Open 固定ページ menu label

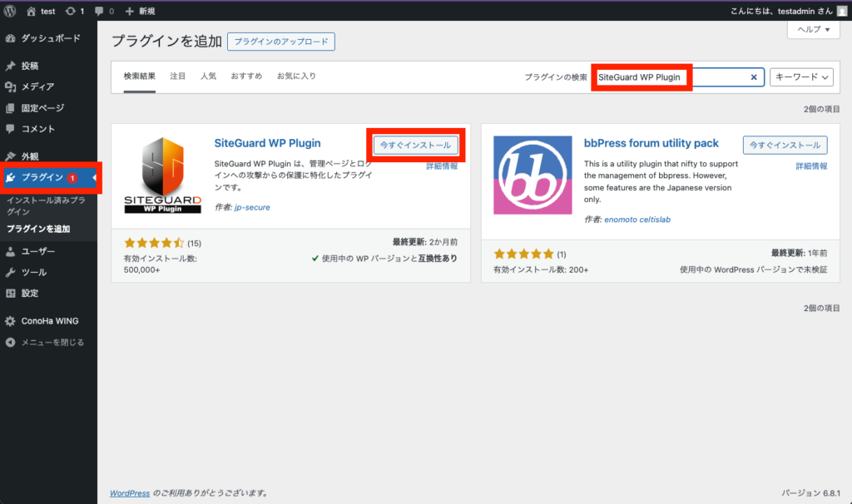(42, 108)
